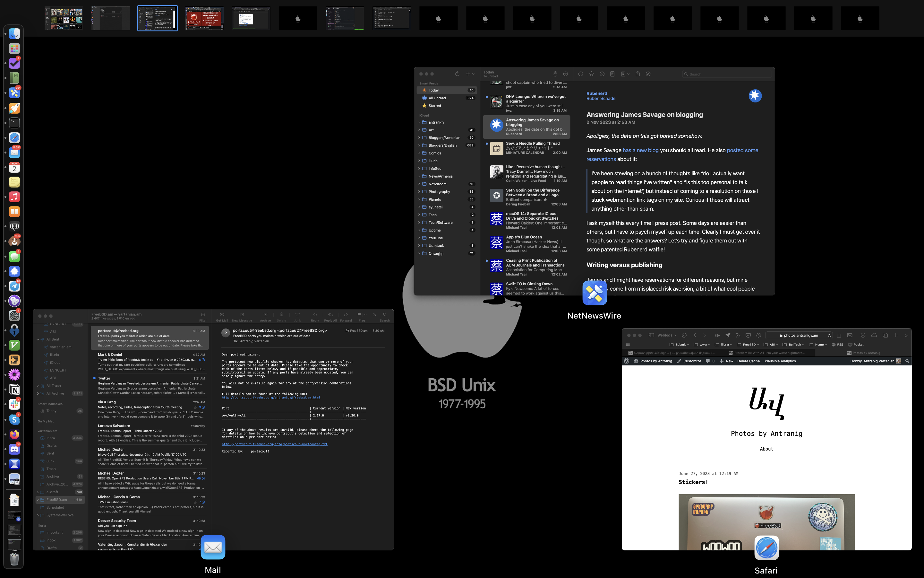Image resolution: width=924 pixels, height=578 pixels.
Task: Click the rocket extension icon in Safari
Action: [728, 335]
